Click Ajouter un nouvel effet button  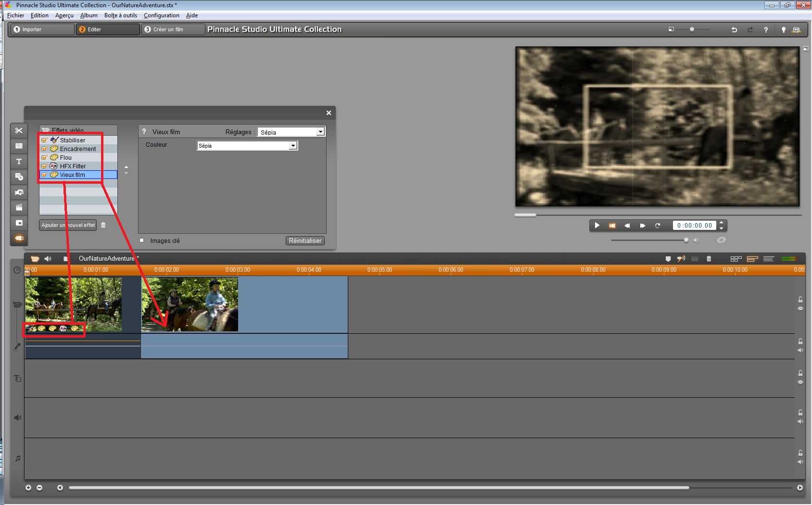tap(68, 225)
